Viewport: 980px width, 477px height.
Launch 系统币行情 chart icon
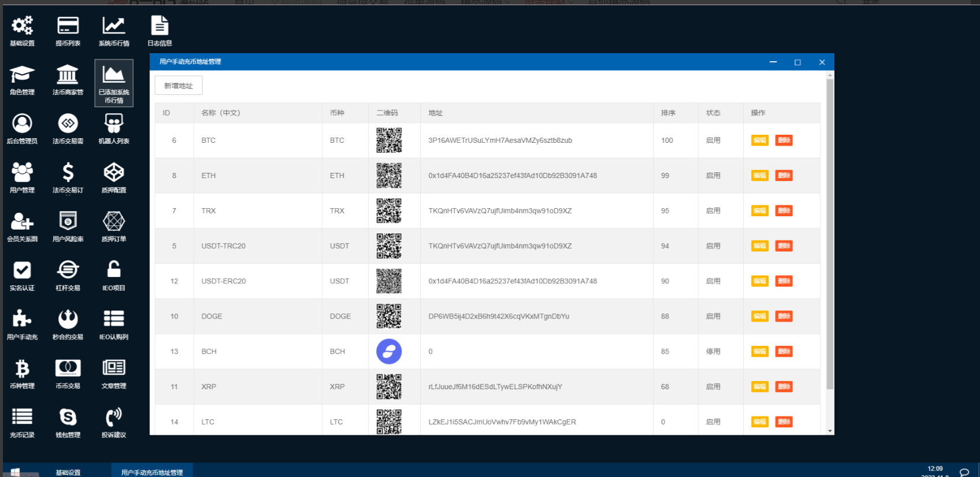[114, 26]
